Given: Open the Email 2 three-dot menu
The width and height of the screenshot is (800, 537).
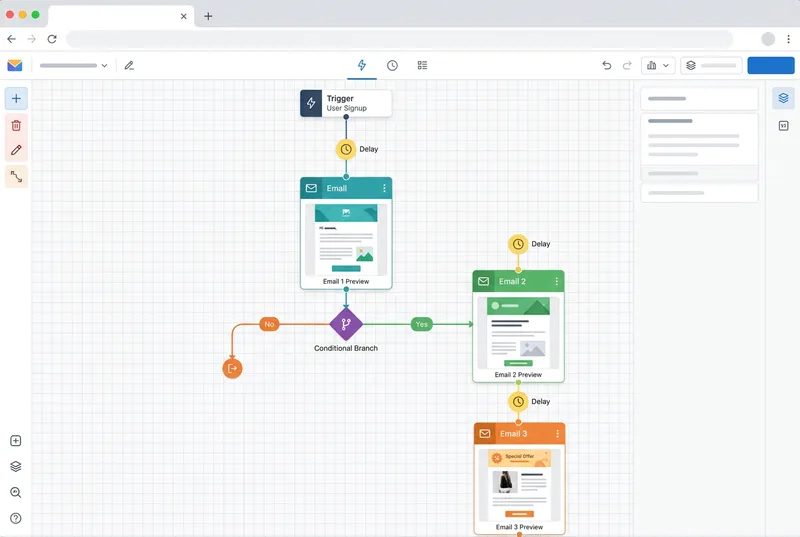Looking at the screenshot, I should pos(557,282).
